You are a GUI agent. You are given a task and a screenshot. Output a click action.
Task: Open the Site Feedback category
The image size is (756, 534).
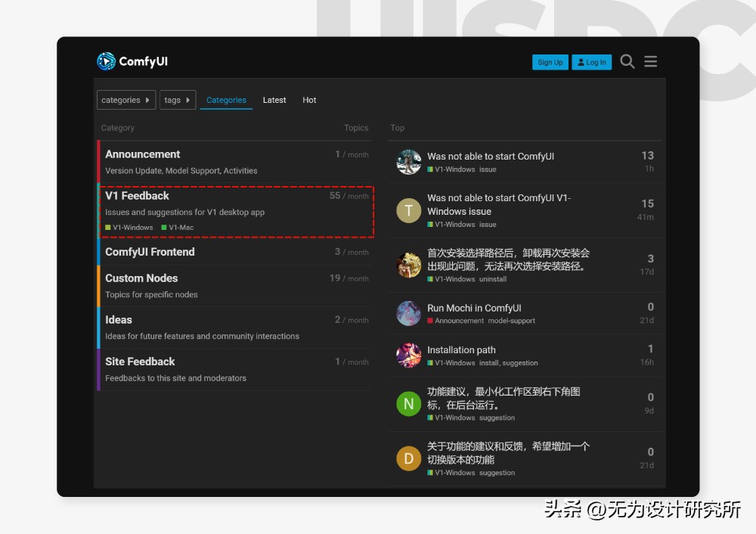click(x=140, y=362)
